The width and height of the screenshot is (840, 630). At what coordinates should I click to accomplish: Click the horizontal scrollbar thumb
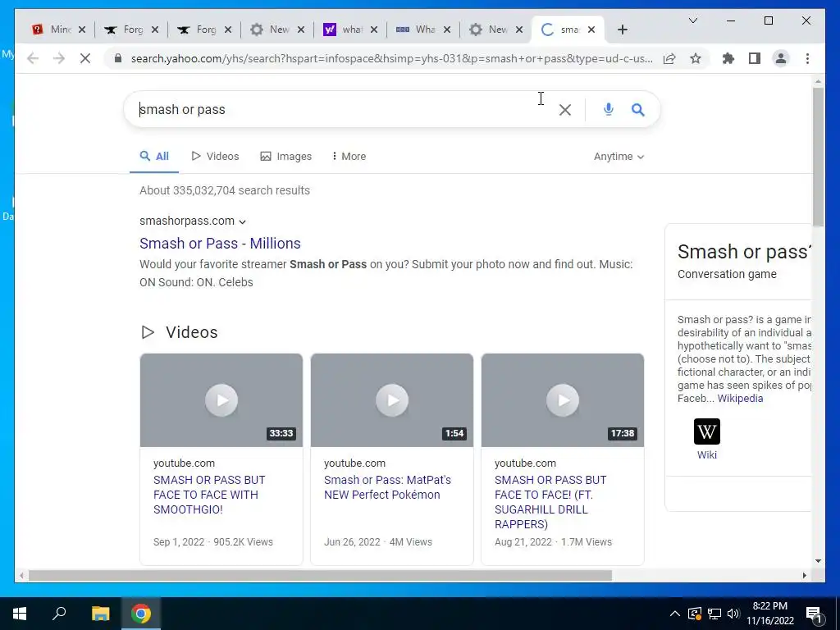(320, 575)
